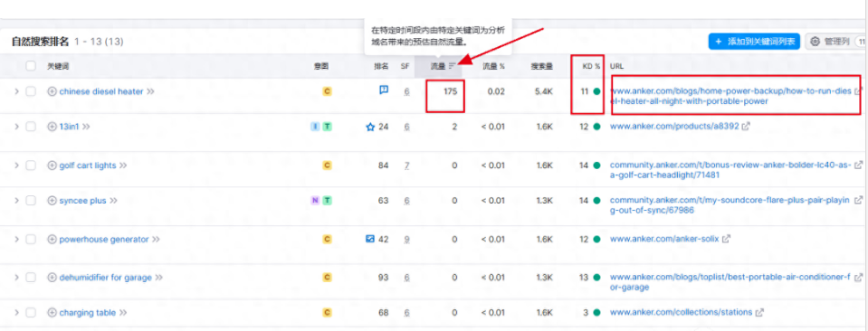
Task: Open SF count 7 in golf cart lights row
Action: click(x=407, y=165)
